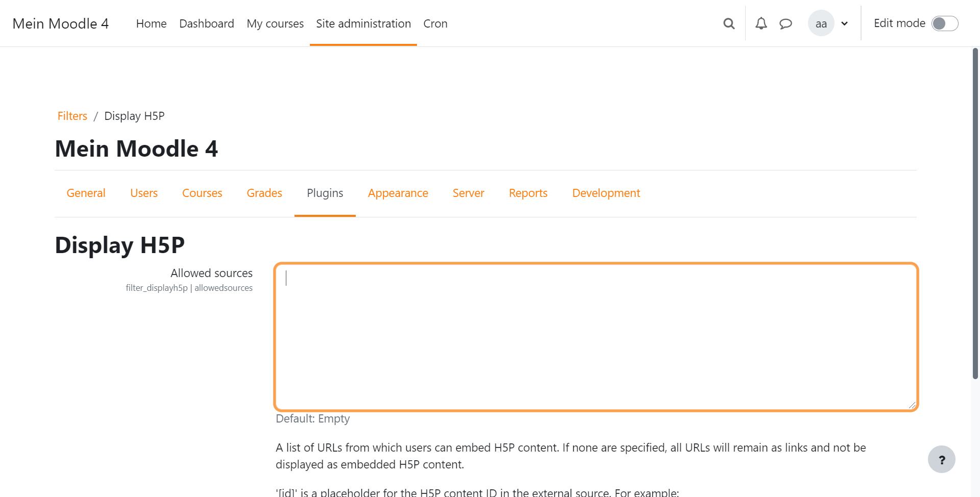Click the 'Default: Empty' text

coord(313,418)
